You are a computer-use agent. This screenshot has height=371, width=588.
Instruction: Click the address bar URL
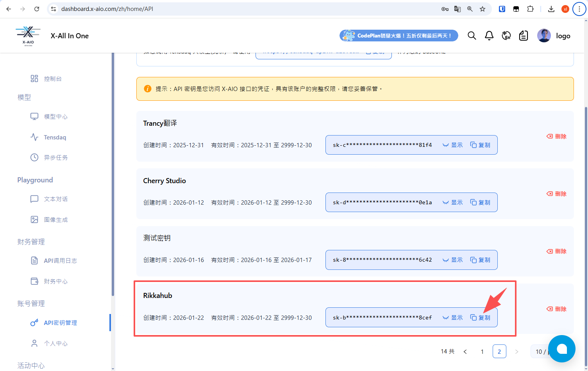[x=107, y=9]
